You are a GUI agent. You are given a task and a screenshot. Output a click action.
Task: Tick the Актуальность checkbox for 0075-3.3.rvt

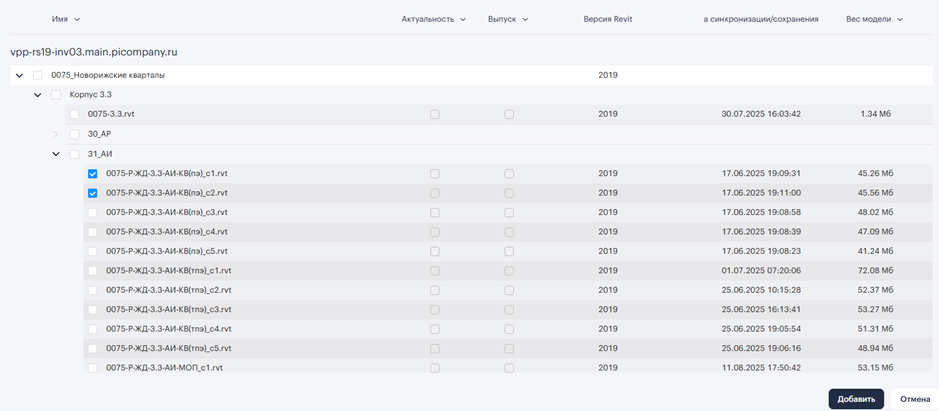tap(435, 114)
